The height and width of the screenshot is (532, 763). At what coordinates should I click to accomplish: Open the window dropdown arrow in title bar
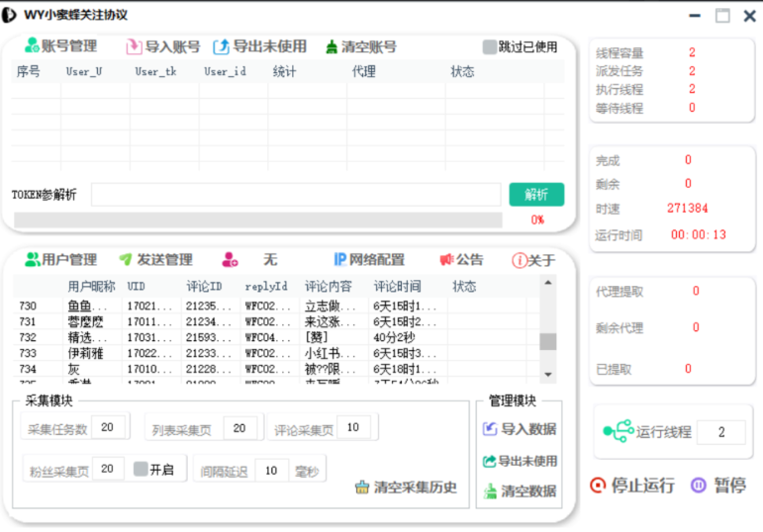[695, 16]
